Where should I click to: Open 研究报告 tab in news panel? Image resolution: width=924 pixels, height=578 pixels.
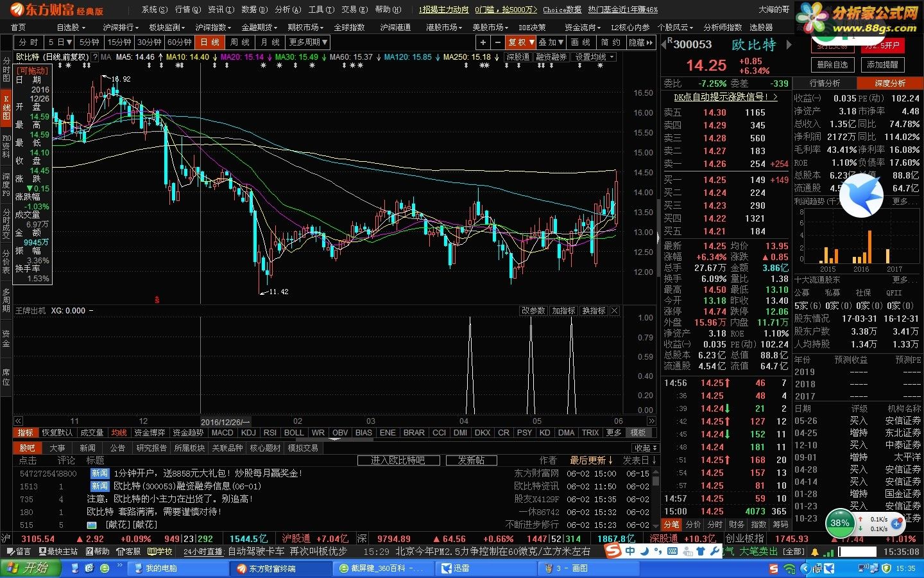coord(151,448)
